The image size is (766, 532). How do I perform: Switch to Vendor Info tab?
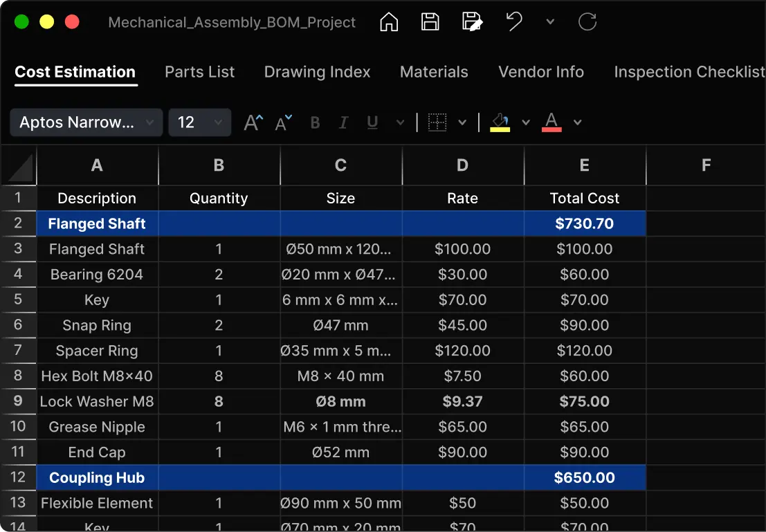(x=541, y=73)
